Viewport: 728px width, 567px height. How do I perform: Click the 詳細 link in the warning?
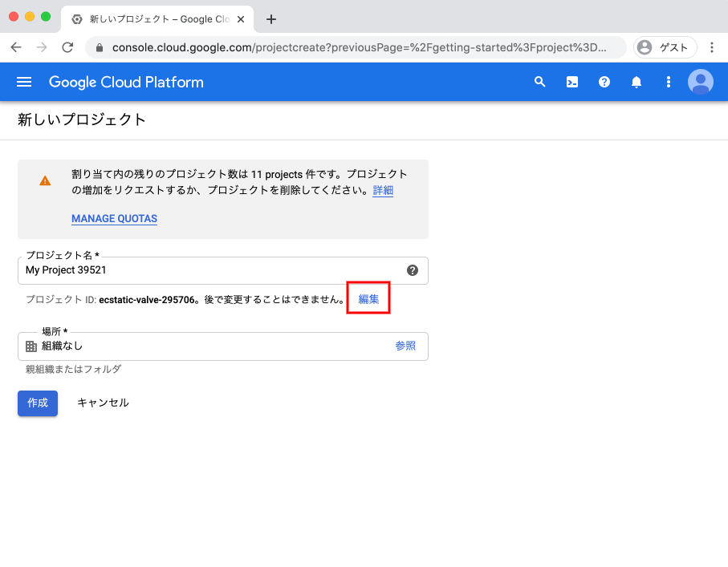383,190
